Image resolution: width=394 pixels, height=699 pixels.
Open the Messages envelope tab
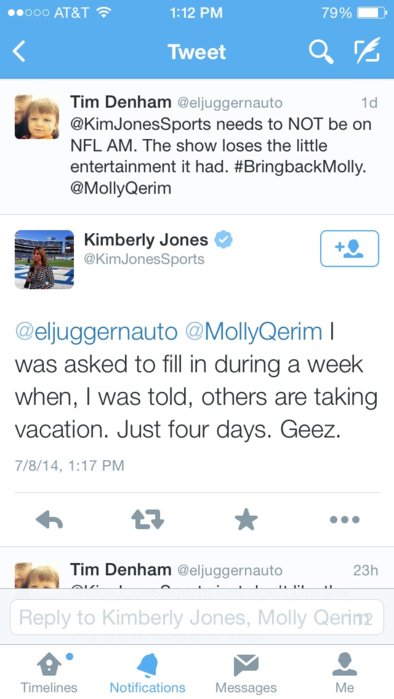click(x=246, y=672)
